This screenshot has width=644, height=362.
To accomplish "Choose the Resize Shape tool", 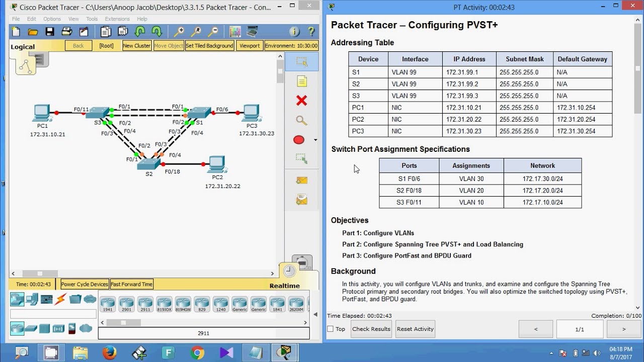I will (x=302, y=159).
